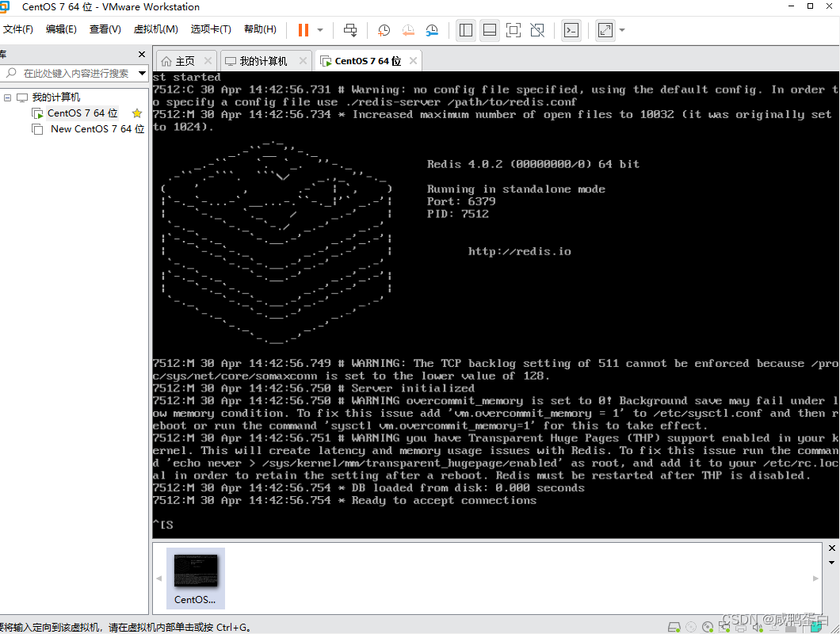Toggle the thumbnail bar view icon

point(490,30)
